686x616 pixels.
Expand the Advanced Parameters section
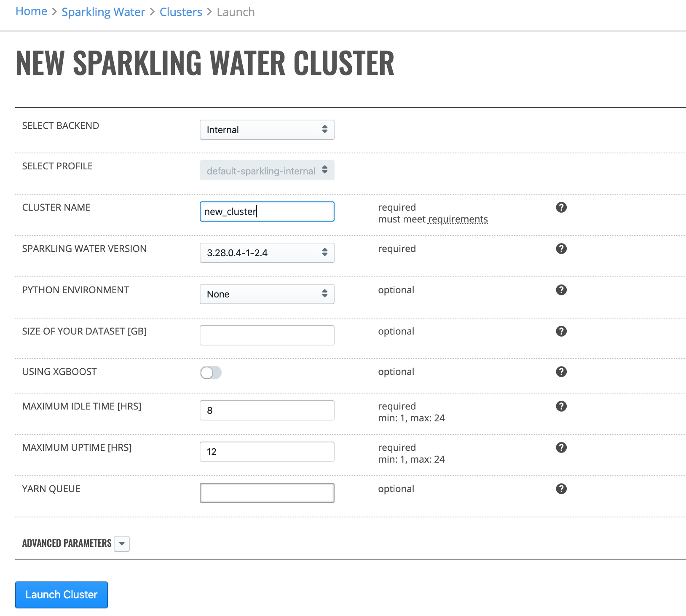tap(122, 544)
